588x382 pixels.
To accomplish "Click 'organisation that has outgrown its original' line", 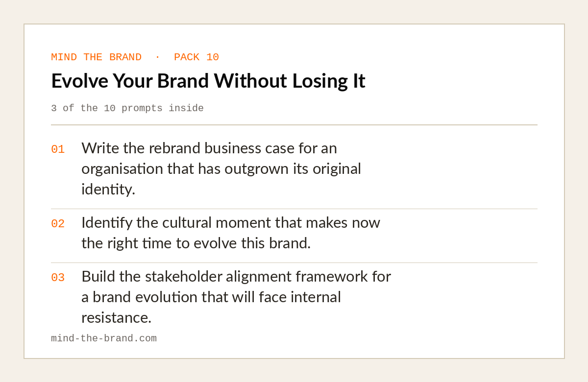I will (x=221, y=168).
